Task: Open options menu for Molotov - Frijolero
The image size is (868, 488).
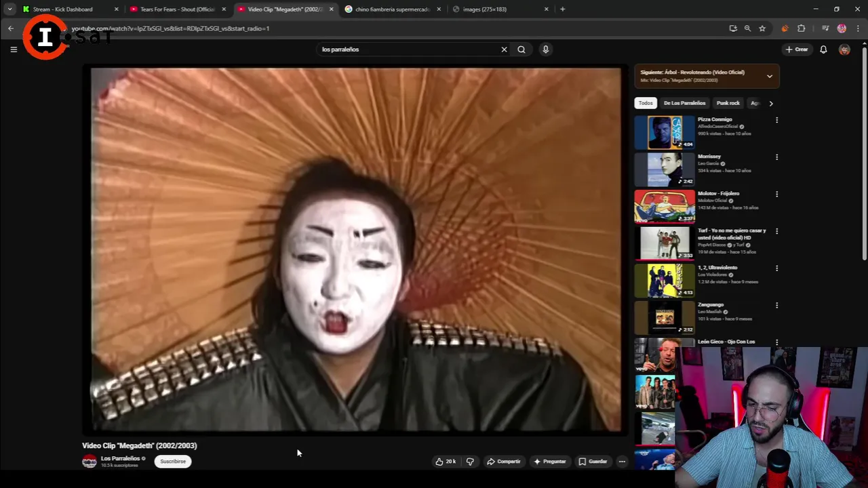Action: 776,194
